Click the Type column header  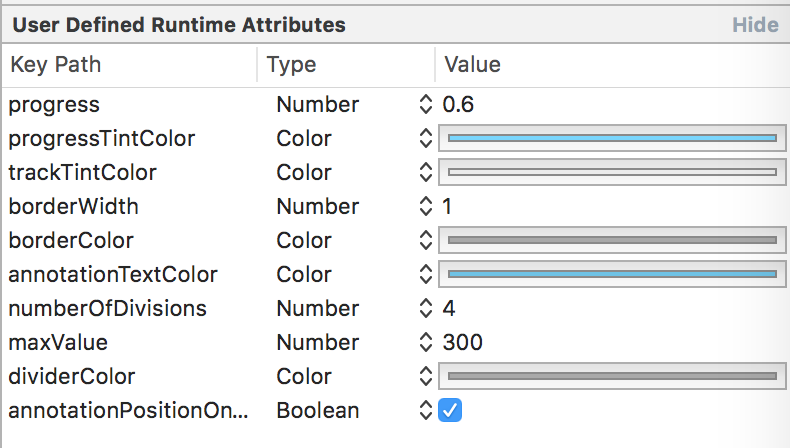click(292, 65)
